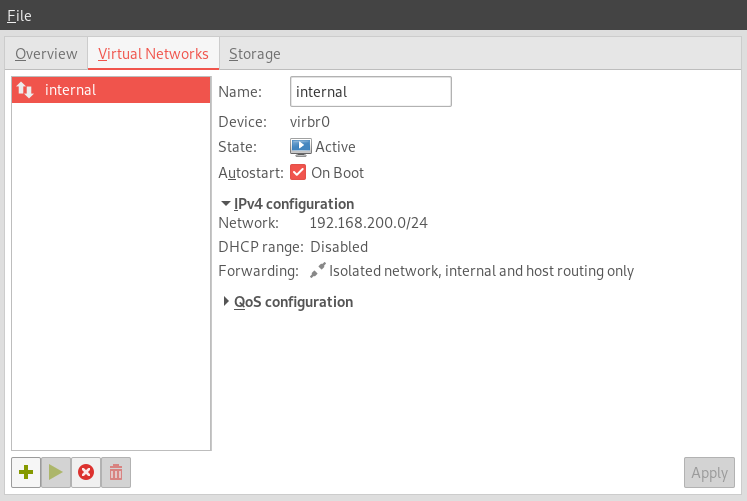Click the Name input field

(371, 91)
